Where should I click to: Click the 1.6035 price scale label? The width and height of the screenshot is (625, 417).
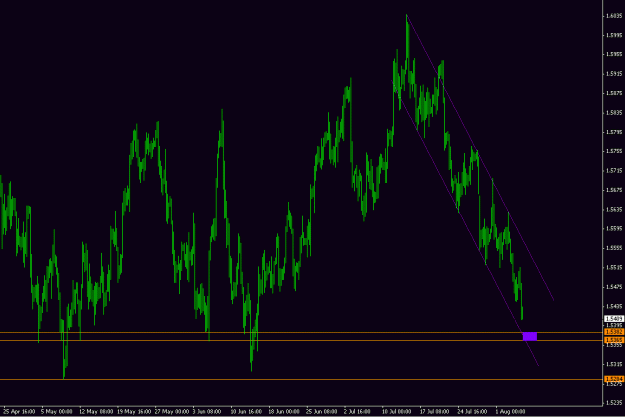click(614, 16)
